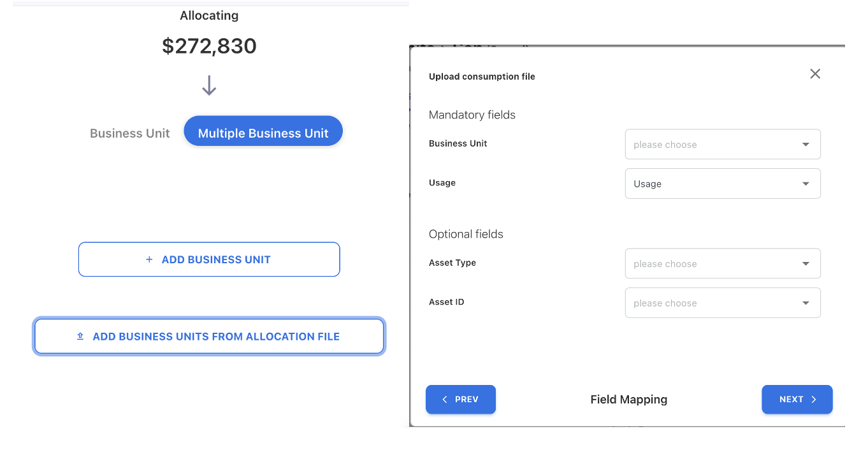The width and height of the screenshot is (868, 450).
Task: Click the upload icon on the allocation file button
Action: (80, 336)
